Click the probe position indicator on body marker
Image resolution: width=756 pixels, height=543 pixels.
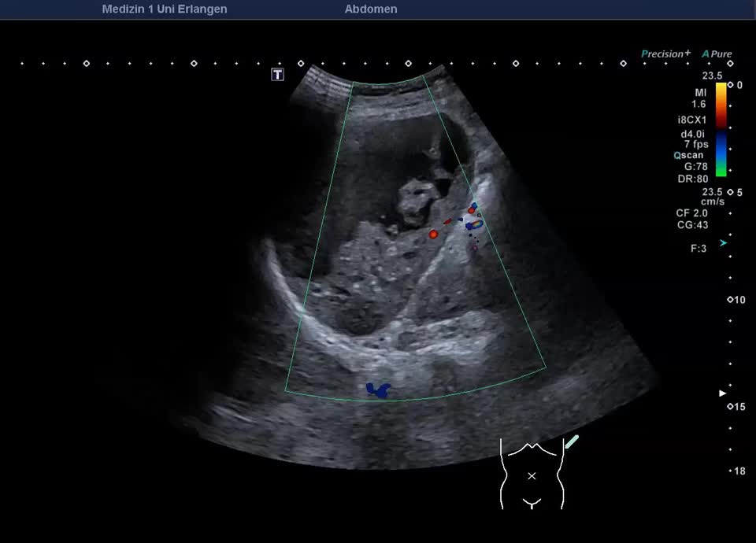tap(572, 441)
